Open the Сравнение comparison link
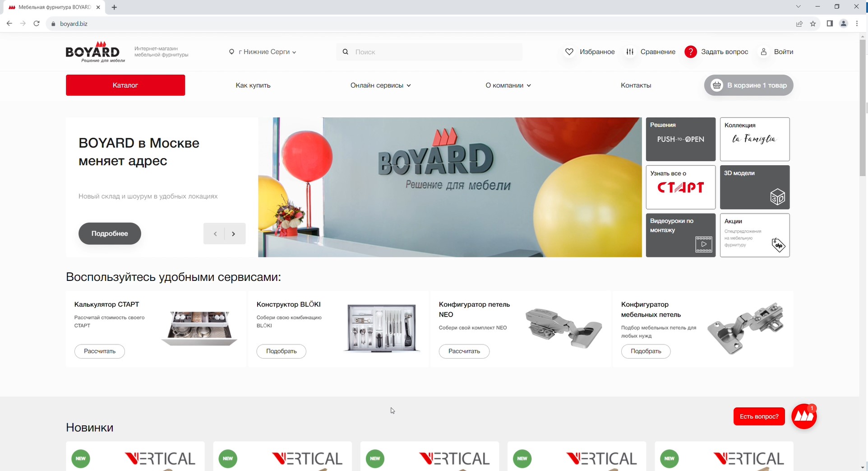 click(658, 52)
